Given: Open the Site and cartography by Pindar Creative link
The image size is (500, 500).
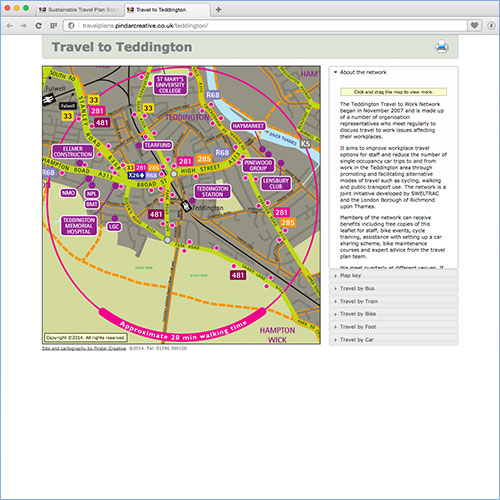Looking at the screenshot, I should (84, 348).
